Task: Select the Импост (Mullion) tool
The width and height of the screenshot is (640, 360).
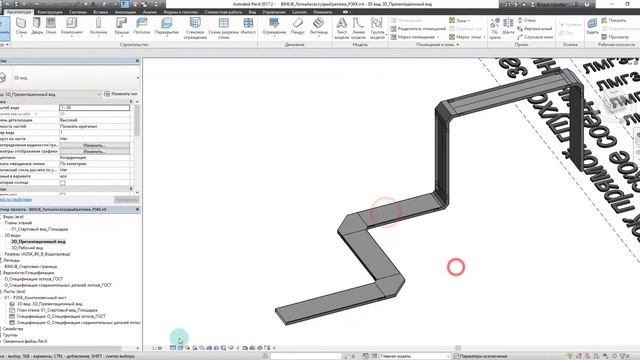Action: click(x=248, y=27)
